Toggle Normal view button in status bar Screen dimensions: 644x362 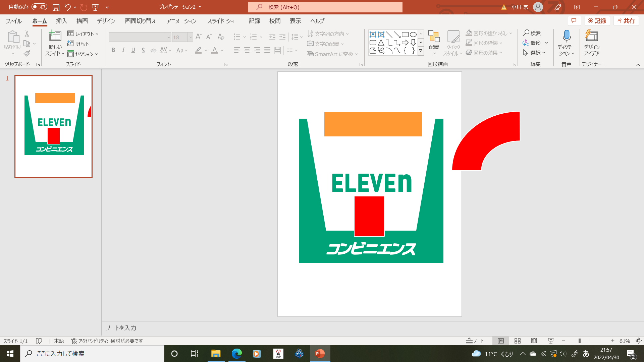(501, 341)
